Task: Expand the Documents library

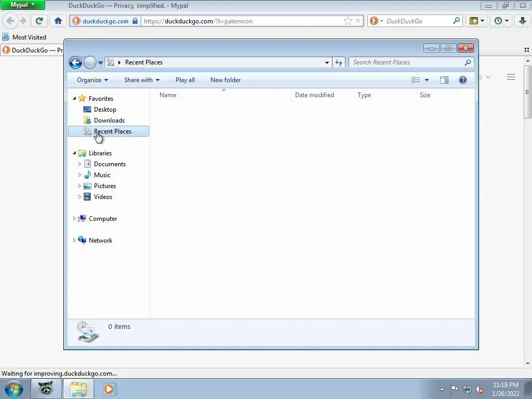Action: point(79,164)
